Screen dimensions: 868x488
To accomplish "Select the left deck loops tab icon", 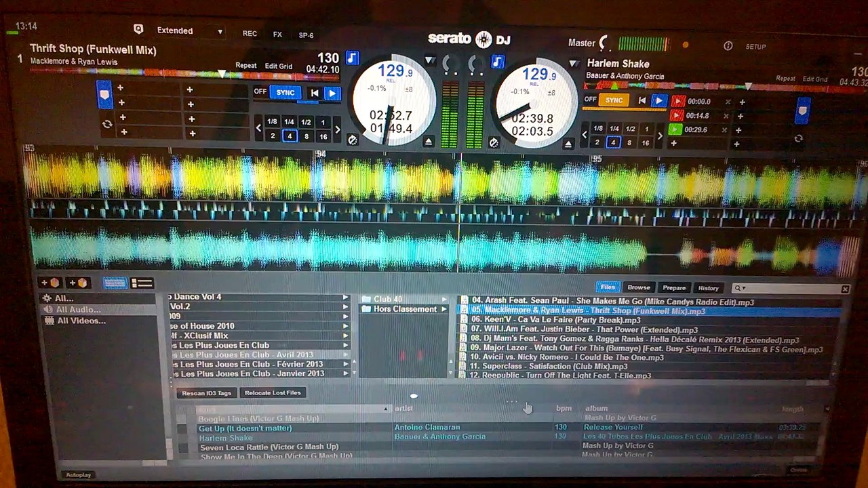I will point(106,124).
